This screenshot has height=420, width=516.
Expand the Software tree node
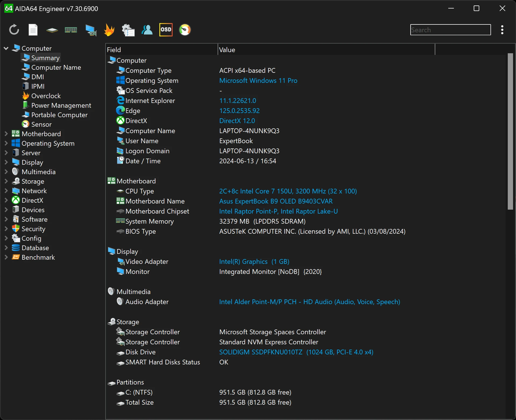click(x=6, y=219)
